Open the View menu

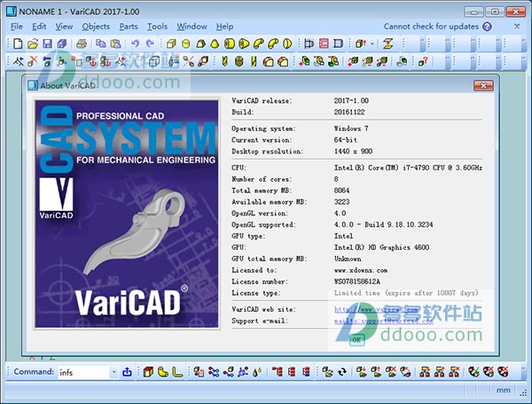click(64, 27)
